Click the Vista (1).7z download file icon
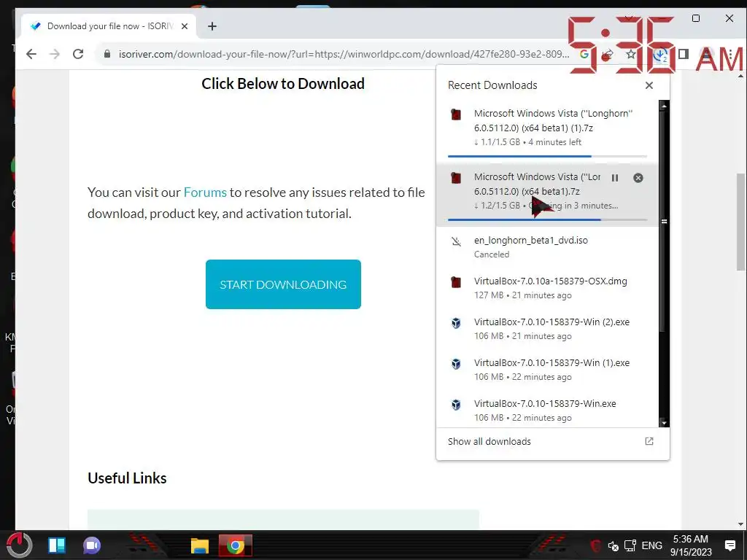The width and height of the screenshot is (747, 560). click(456, 114)
